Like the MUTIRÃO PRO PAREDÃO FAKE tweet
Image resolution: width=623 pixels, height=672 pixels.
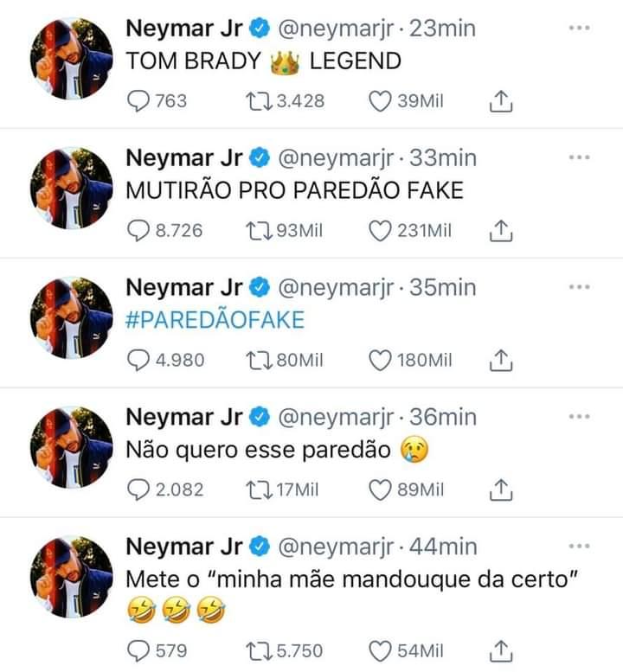point(382,231)
